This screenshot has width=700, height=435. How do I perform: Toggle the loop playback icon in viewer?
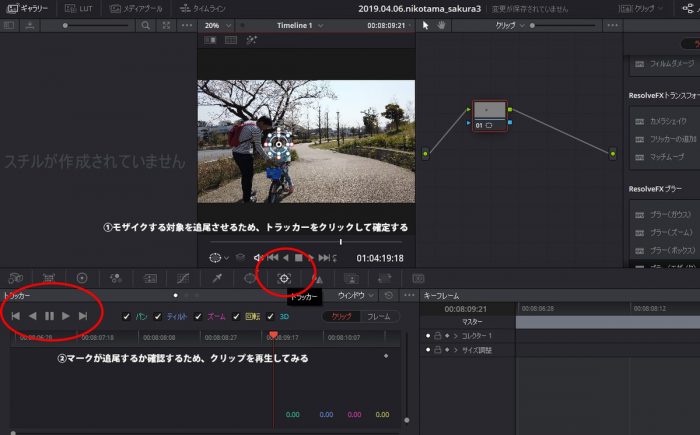pos(335,258)
